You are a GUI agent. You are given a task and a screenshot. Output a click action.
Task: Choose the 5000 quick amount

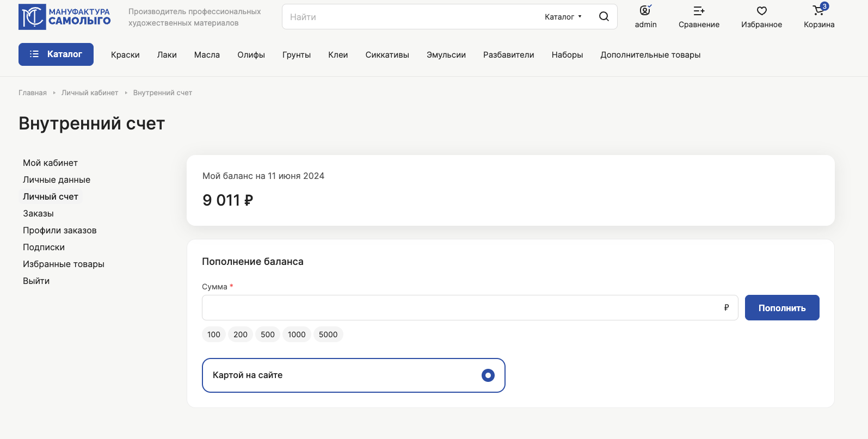[x=328, y=335]
